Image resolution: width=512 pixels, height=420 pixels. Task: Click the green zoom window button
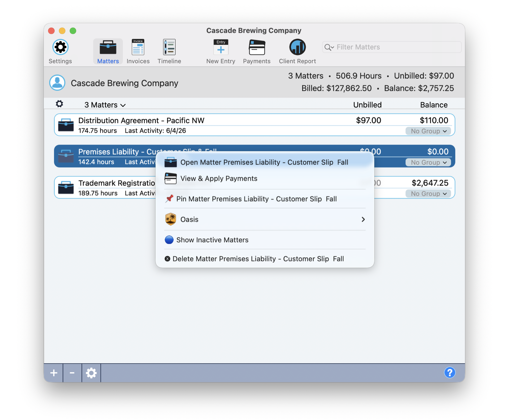coord(73,31)
